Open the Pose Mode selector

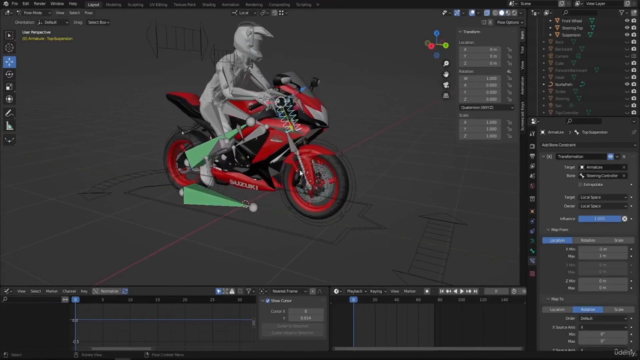pos(33,13)
